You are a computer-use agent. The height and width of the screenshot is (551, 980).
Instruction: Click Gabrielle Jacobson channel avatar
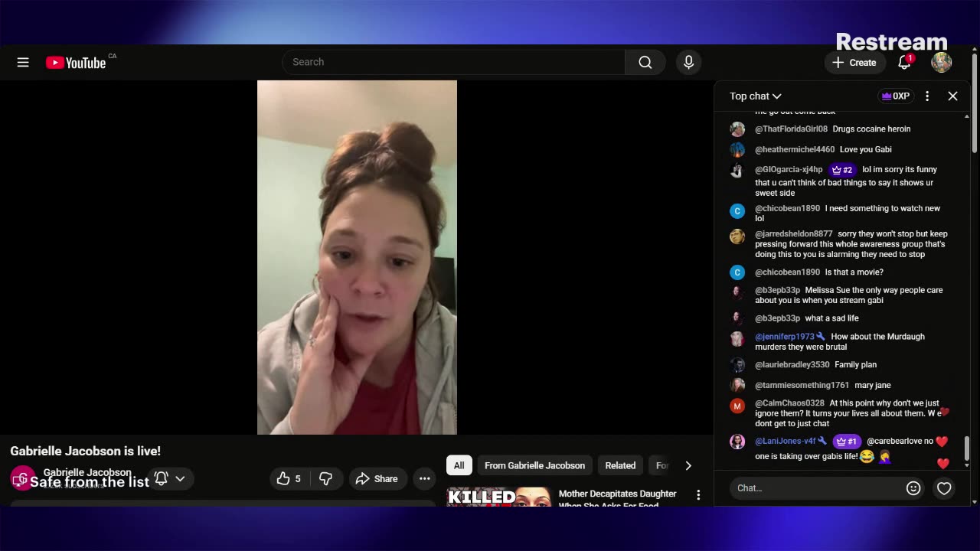click(22, 478)
